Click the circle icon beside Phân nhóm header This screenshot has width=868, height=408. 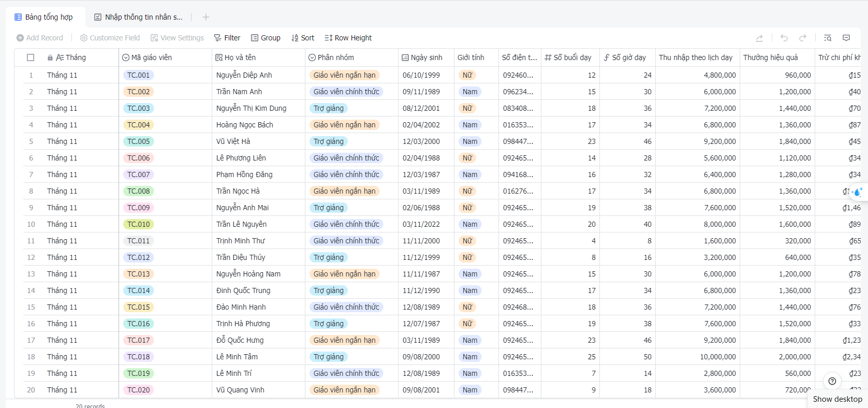click(x=312, y=57)
